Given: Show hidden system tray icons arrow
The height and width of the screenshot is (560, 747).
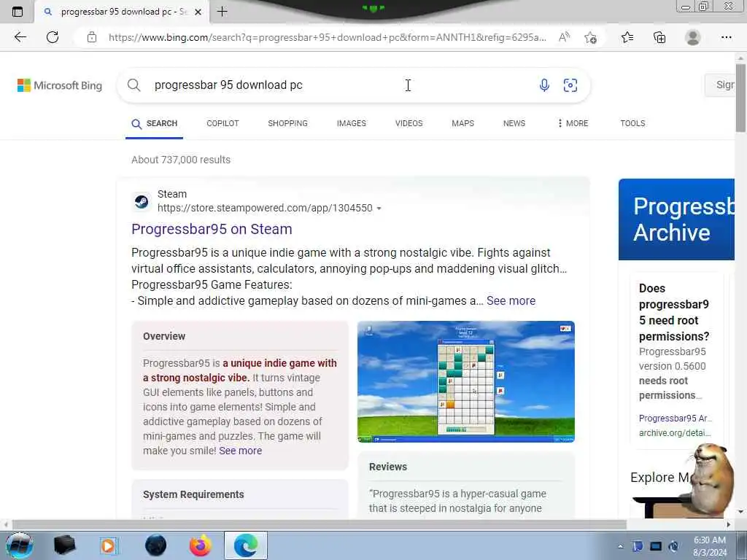Looking at the screenshot, I should coord(620,546).
